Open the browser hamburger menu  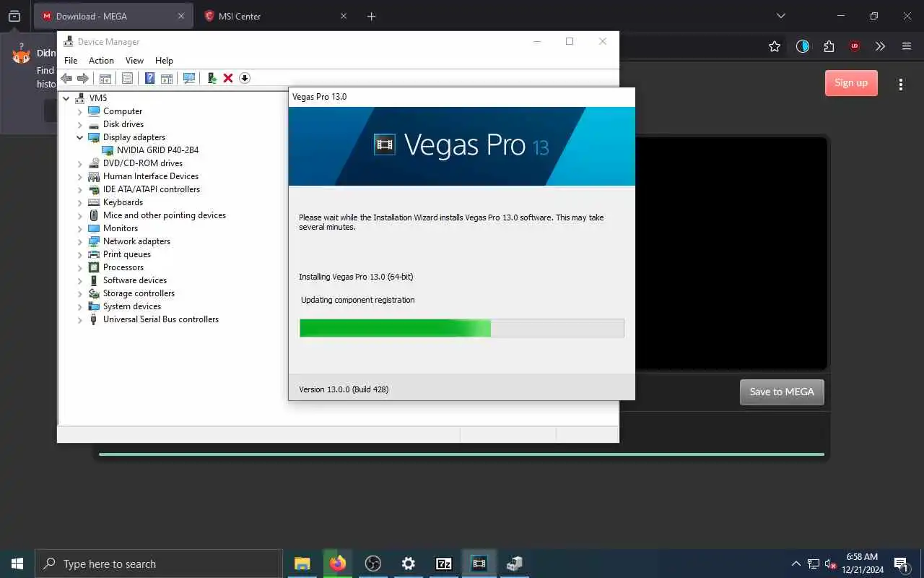907,46
